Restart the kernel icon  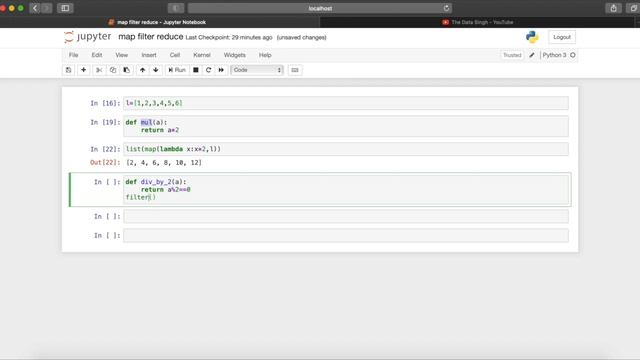pyautogui.click(x=209, y=70)
